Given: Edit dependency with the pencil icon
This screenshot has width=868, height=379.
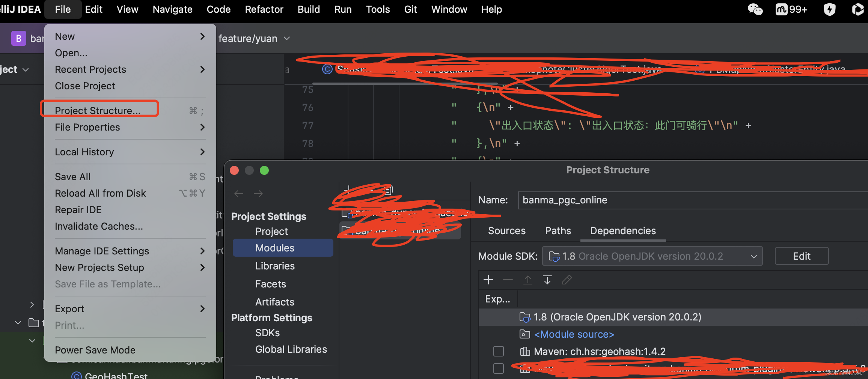Looking at the screenshot, I should click(567, 280).
